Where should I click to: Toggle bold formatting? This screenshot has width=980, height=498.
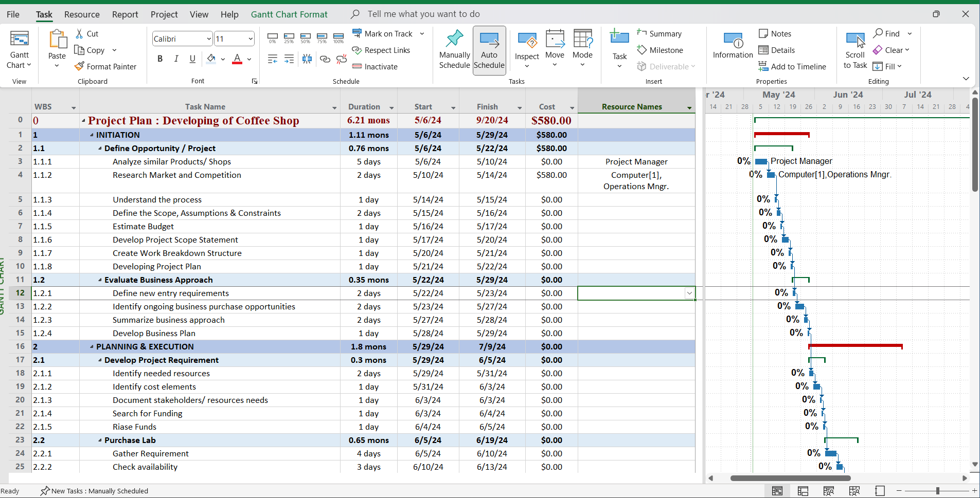[159, 59]
